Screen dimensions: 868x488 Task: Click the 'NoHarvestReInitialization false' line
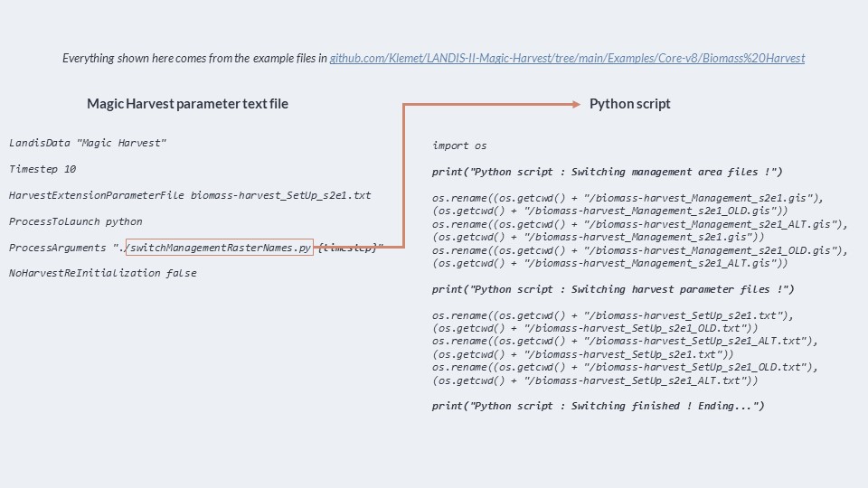pyautogui.click(x=103, y=273)
